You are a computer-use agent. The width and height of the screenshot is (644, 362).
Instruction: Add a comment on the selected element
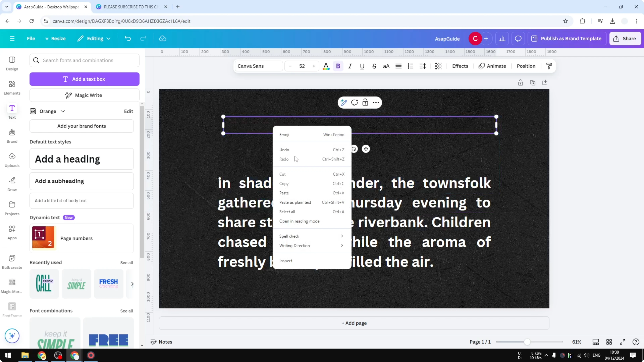click(x=354, y=102)
